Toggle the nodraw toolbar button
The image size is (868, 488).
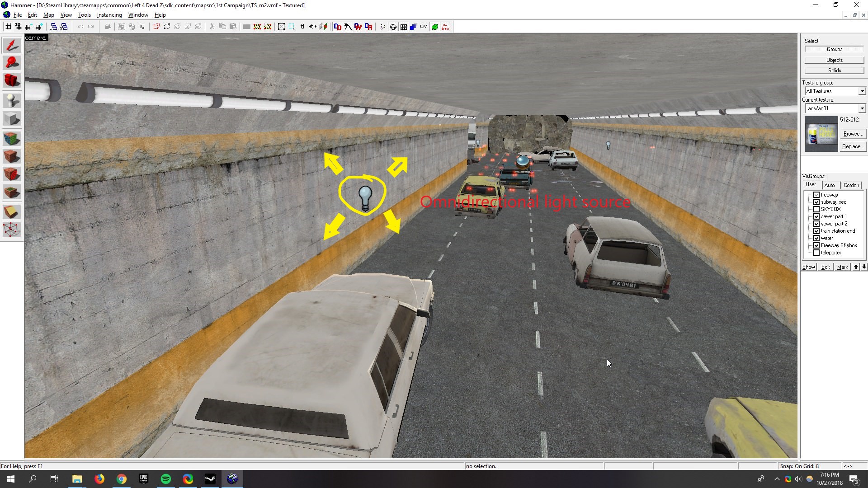[x=445, y=27]
